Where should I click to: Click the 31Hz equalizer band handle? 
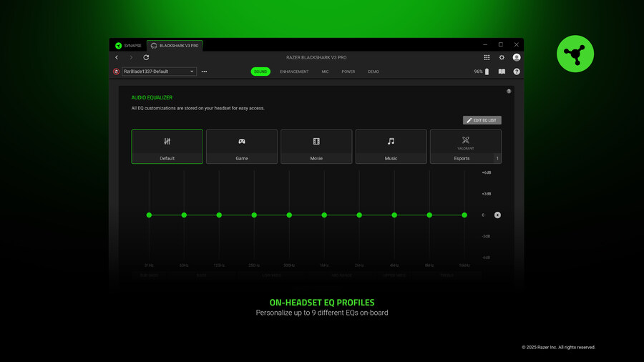(x=149, y=215)
